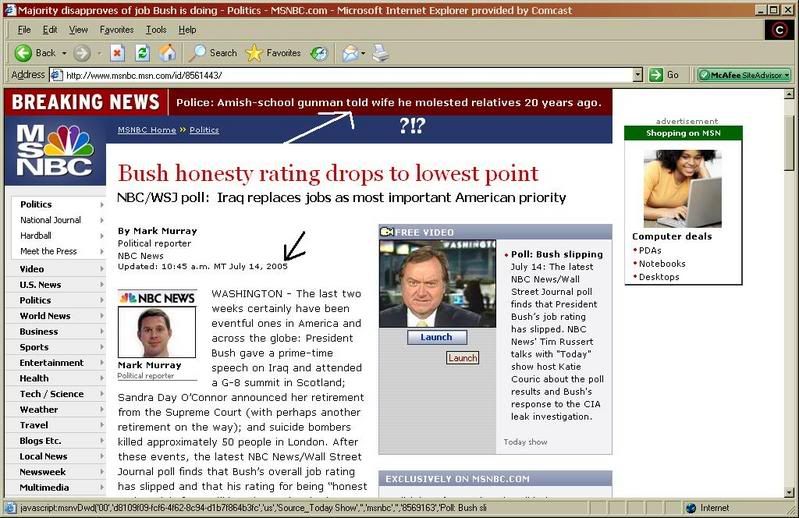
Task: Click the green Go arrow icon
Action: click(x=656, y=75)
